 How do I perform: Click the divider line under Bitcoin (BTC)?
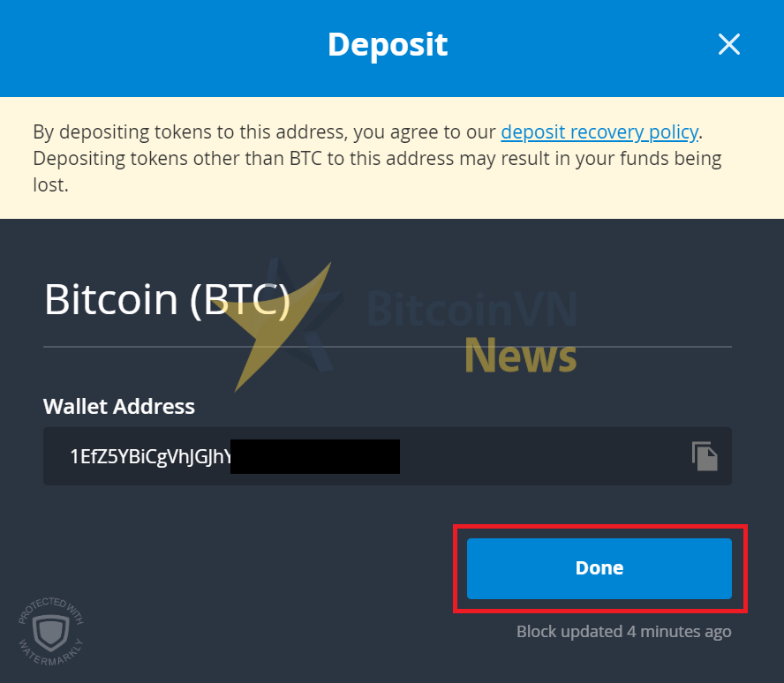pos(388,346)
